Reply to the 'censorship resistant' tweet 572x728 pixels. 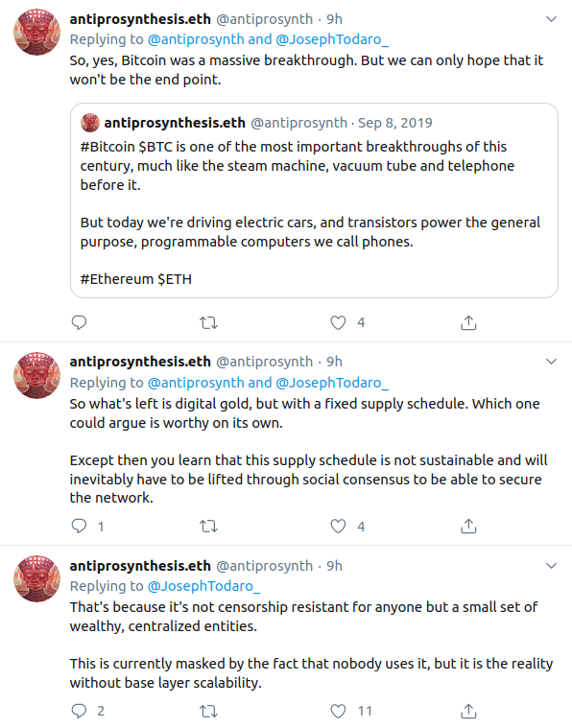coord(79,711)
